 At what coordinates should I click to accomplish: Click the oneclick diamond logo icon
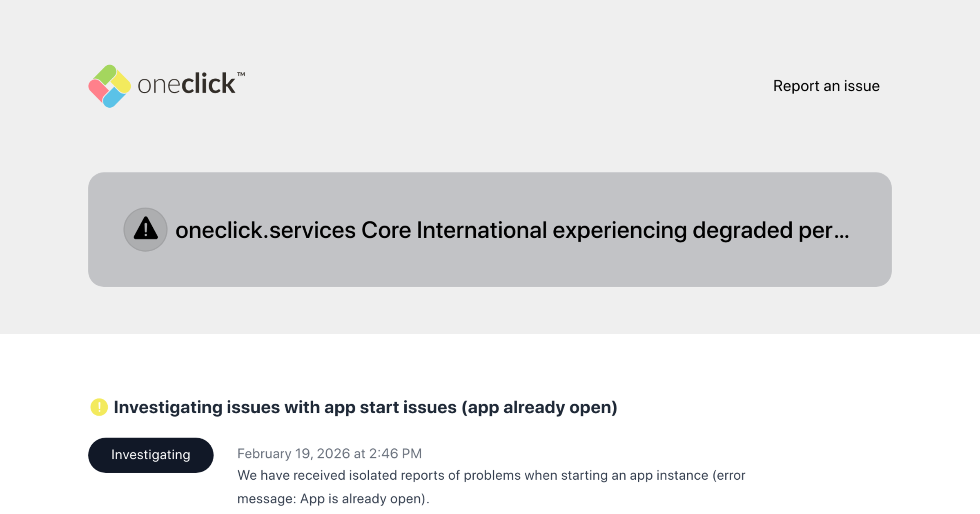[x=109, y=86]
